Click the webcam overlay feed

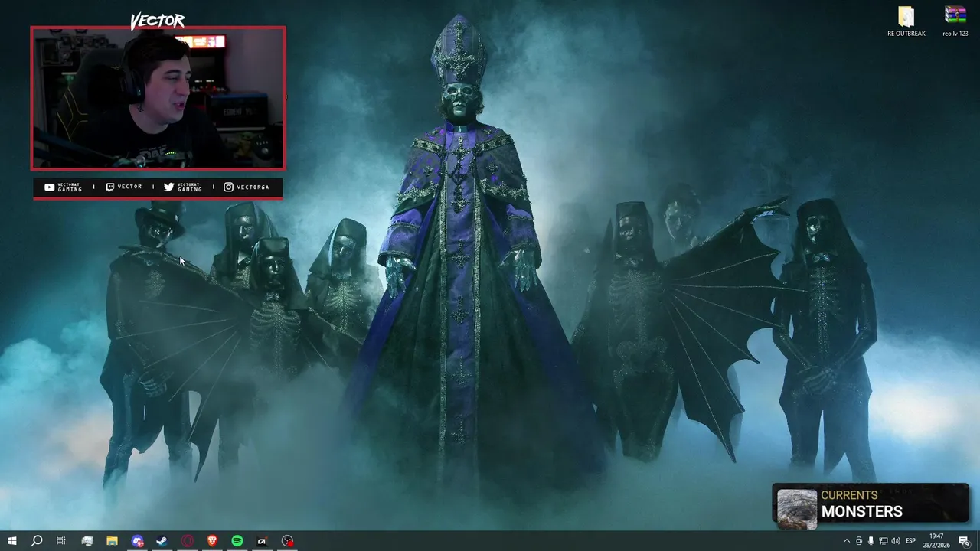(158, 98)
